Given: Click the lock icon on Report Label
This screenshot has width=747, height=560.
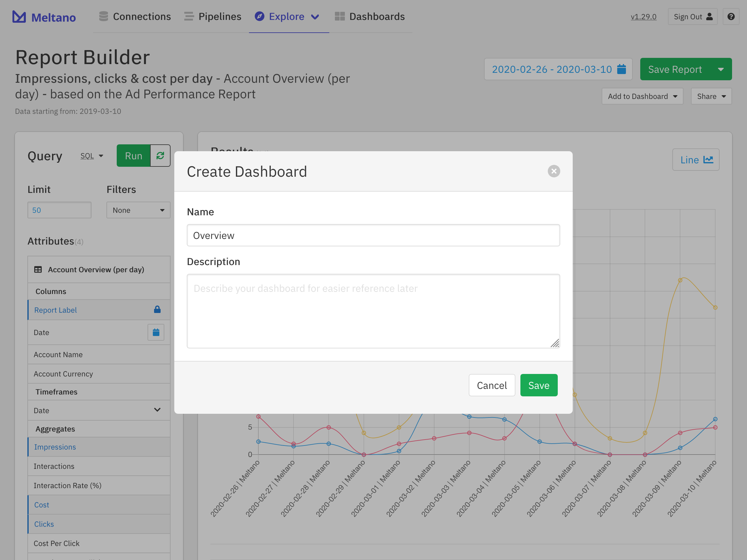Looking at the screenshot, I should click(x=157, y=310).
